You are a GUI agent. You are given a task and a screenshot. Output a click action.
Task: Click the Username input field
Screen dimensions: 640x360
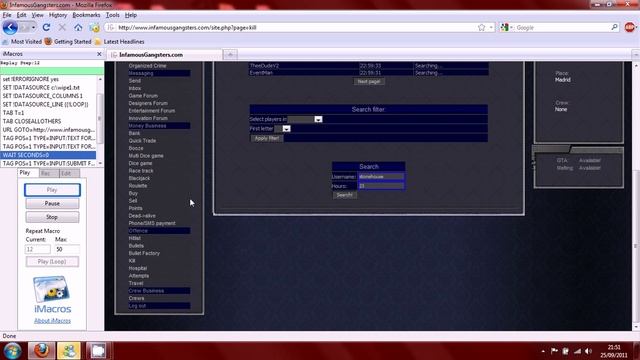[x=381, y=177]
